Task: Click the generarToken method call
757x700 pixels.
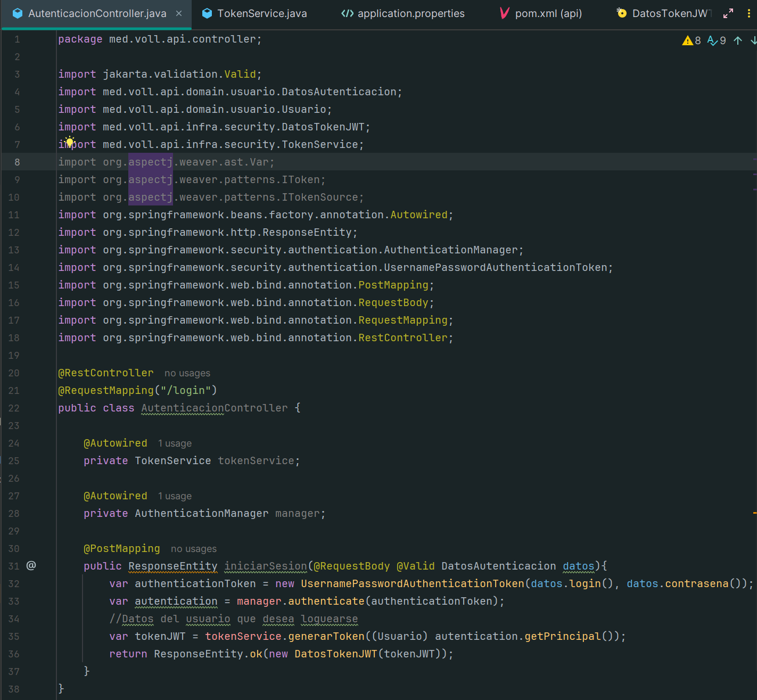Action: point(326,637)
